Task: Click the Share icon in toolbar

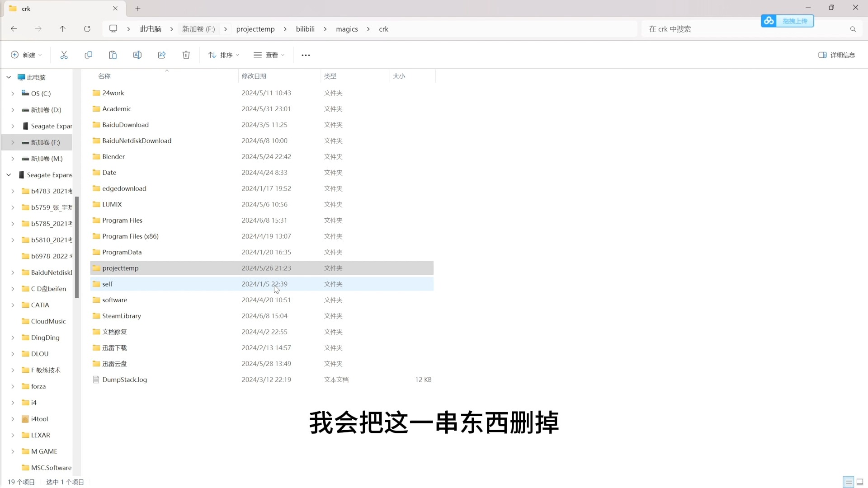Action: coord(161,55)
